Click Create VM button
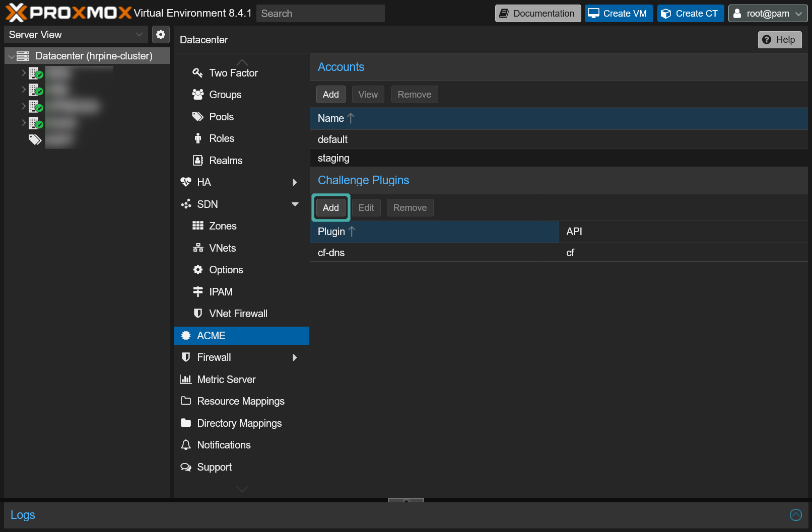Viewport: 812px width, 532px height. [619, 14]
